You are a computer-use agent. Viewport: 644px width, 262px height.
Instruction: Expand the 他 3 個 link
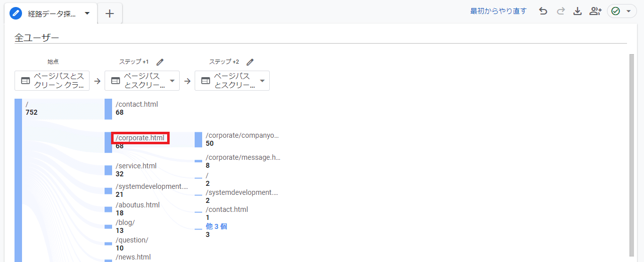[x=216, y=226]
